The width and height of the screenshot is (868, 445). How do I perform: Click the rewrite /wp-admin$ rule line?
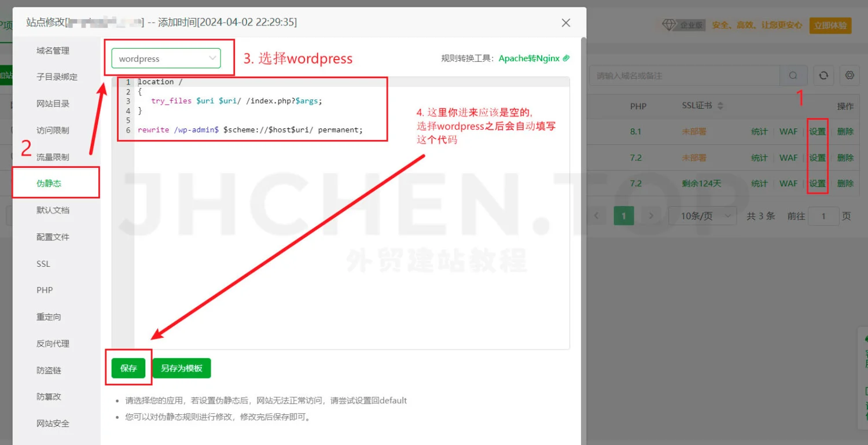click(x=250, y=130)
